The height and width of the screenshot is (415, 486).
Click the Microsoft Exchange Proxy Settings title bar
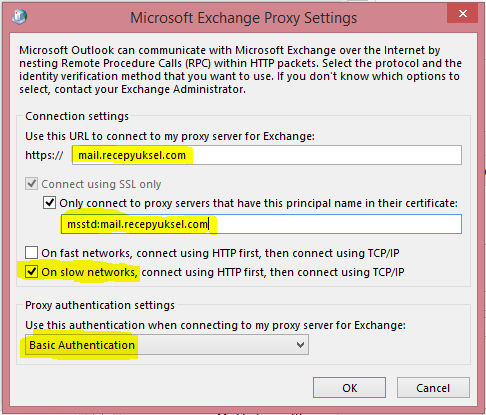[243, 18]
